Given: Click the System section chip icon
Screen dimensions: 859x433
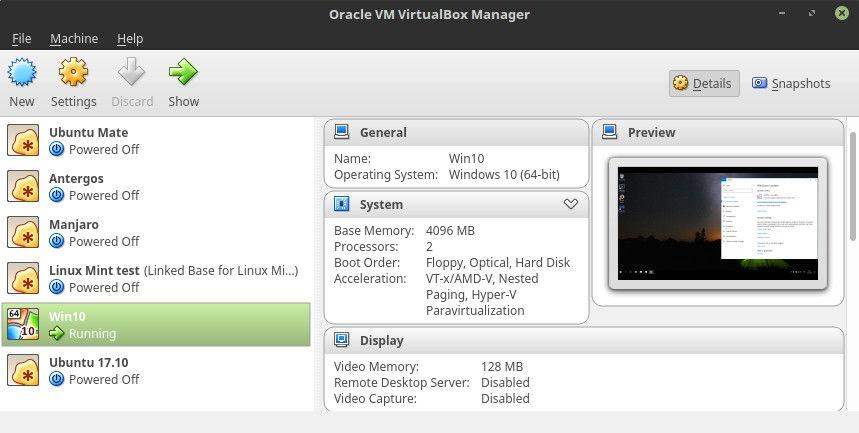Looking at the screenshot, I should [341, 204].
